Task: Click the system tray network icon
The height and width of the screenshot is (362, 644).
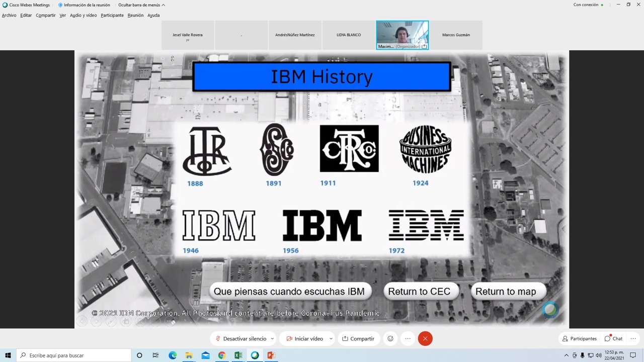Action: [x=591, y=355]
